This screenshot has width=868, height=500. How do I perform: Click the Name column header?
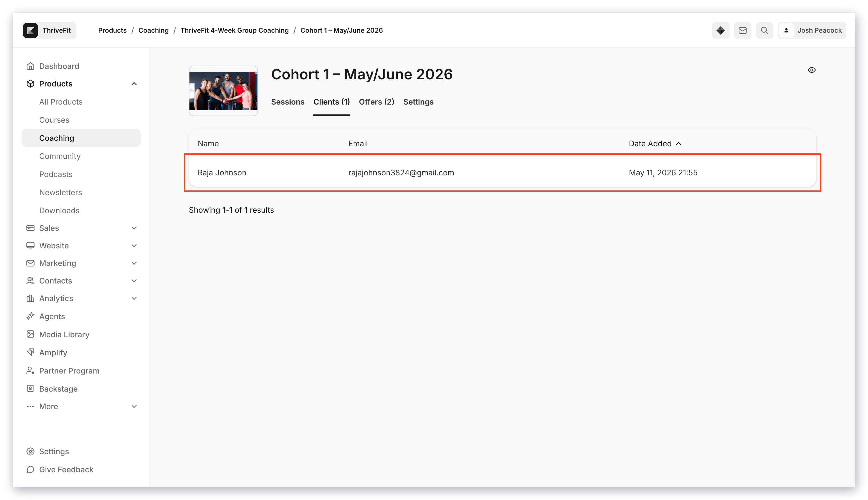(x=208, y=144)
